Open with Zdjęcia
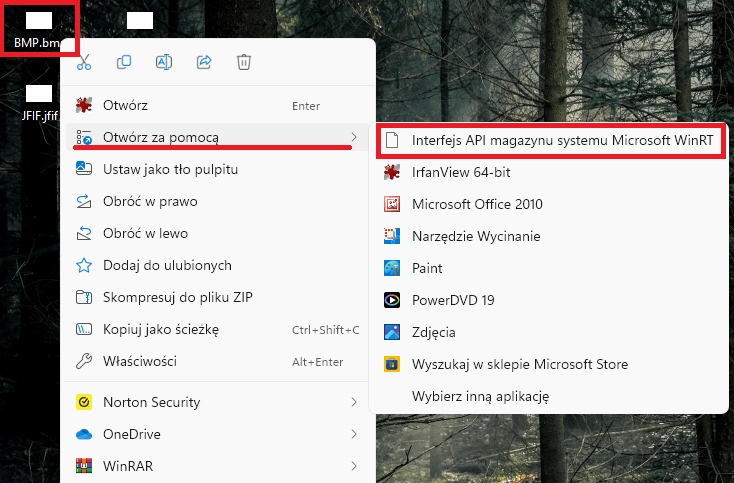 point(549,332)
